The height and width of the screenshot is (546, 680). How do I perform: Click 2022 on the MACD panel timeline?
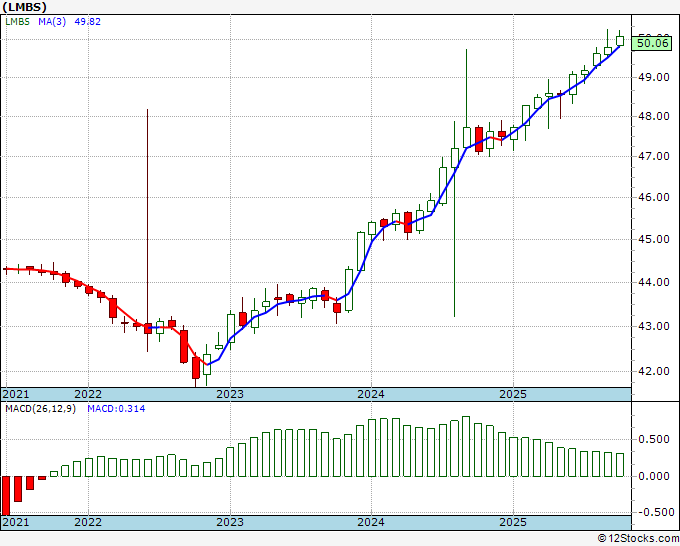(88, 522)
